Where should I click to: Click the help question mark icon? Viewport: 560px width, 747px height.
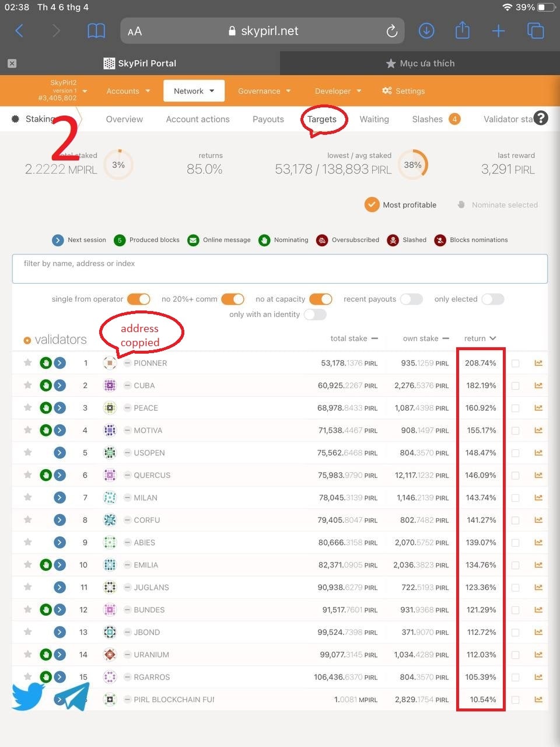(x=541, y=118)
